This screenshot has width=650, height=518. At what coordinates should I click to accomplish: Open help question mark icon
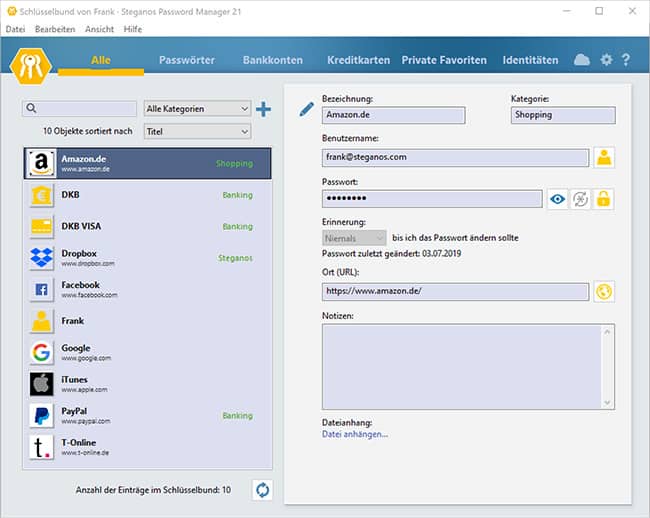[626, 60]
